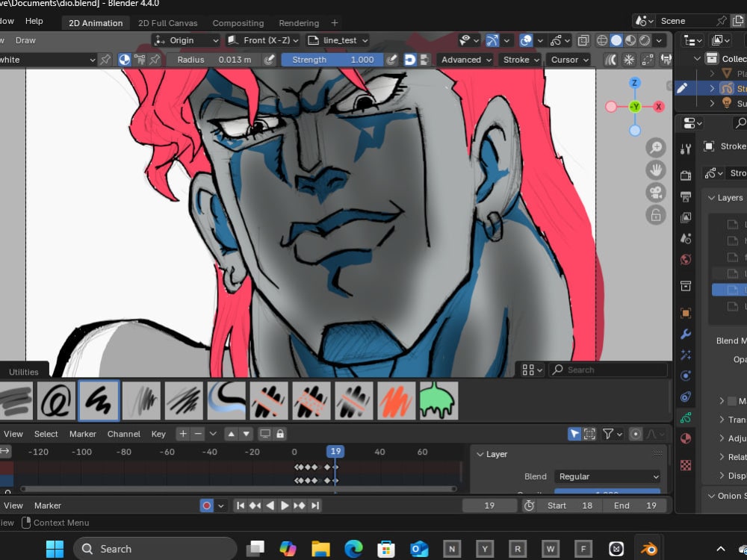Screen dimensions: 747x560
Task: Open the Blend mode Regular dropdown
Action: [608, 476]
